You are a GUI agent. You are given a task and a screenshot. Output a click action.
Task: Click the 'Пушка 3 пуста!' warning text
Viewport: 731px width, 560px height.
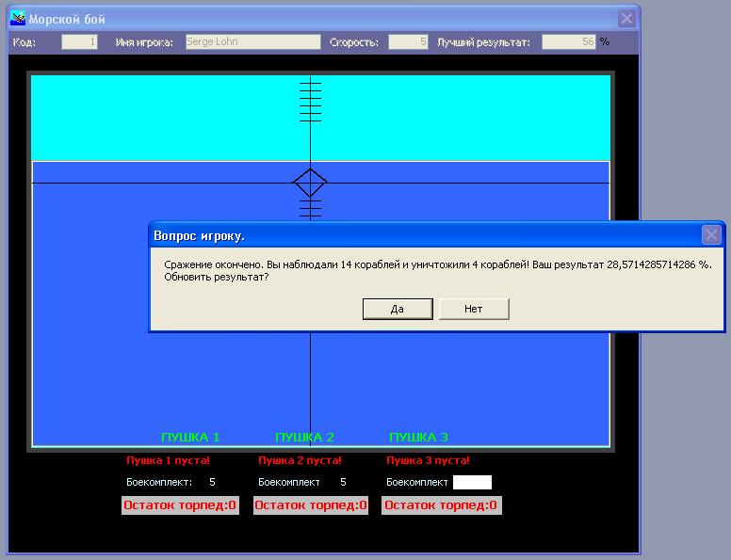(x=428, y=461)
